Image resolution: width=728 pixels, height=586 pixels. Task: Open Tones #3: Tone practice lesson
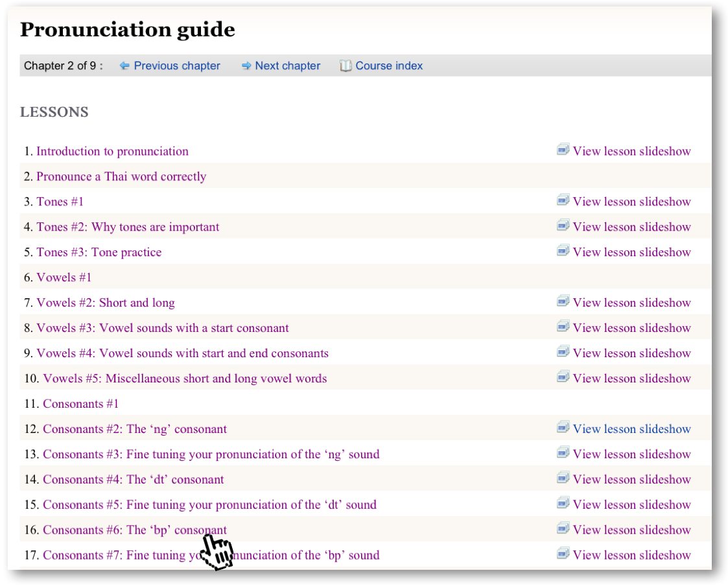pos(99,252)
